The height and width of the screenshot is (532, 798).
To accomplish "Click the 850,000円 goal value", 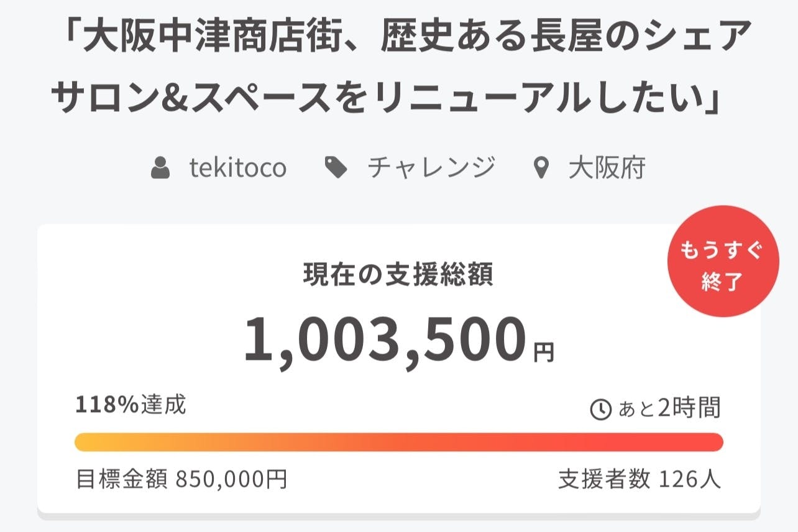I will pos(231,479).
